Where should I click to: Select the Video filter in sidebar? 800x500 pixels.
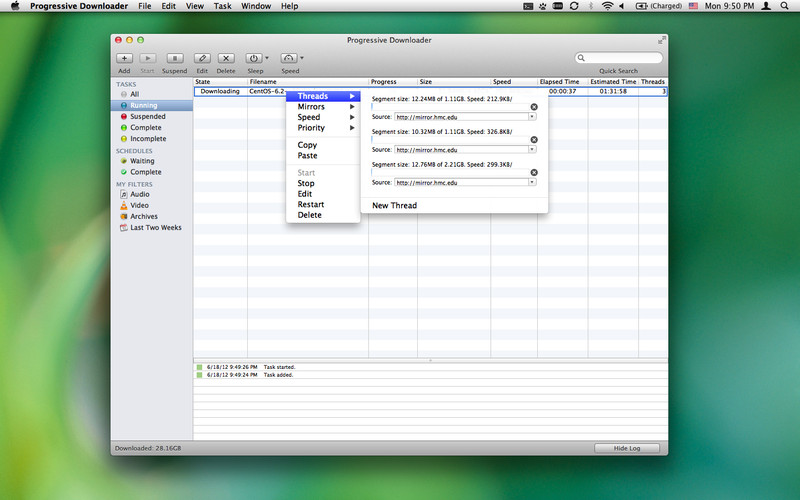click(139, 205)
